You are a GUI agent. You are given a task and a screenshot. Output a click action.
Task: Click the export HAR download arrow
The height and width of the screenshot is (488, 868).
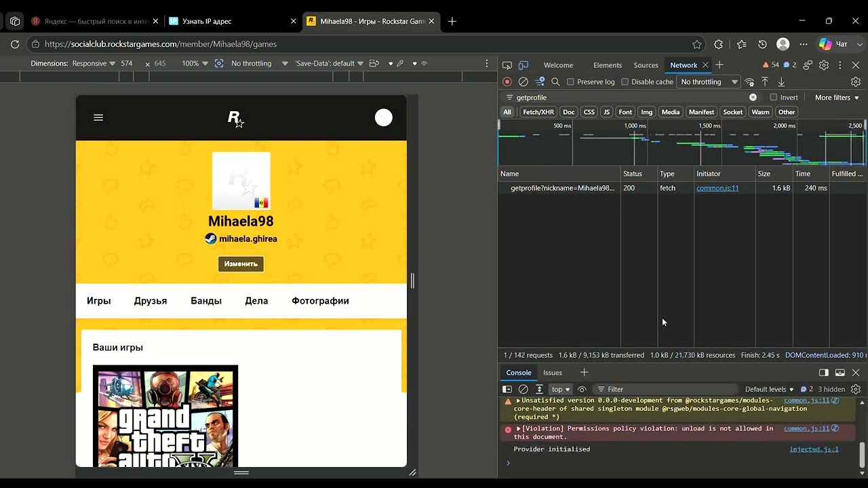point(781,82)
